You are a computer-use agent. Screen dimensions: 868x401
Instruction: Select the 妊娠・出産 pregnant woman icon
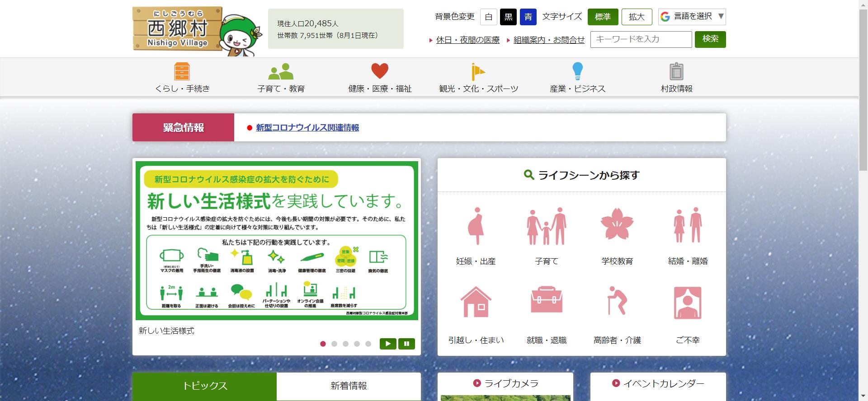pyautogui.click(x=476, y=226)
